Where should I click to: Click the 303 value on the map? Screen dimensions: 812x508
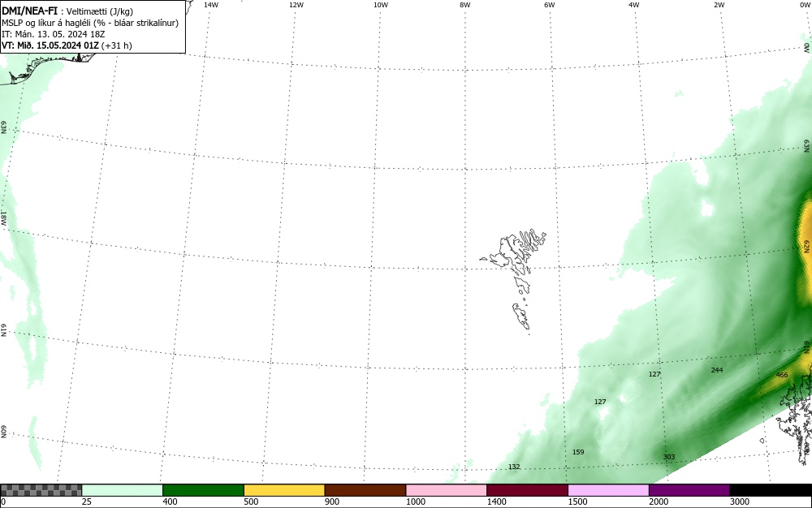[668, 457]
